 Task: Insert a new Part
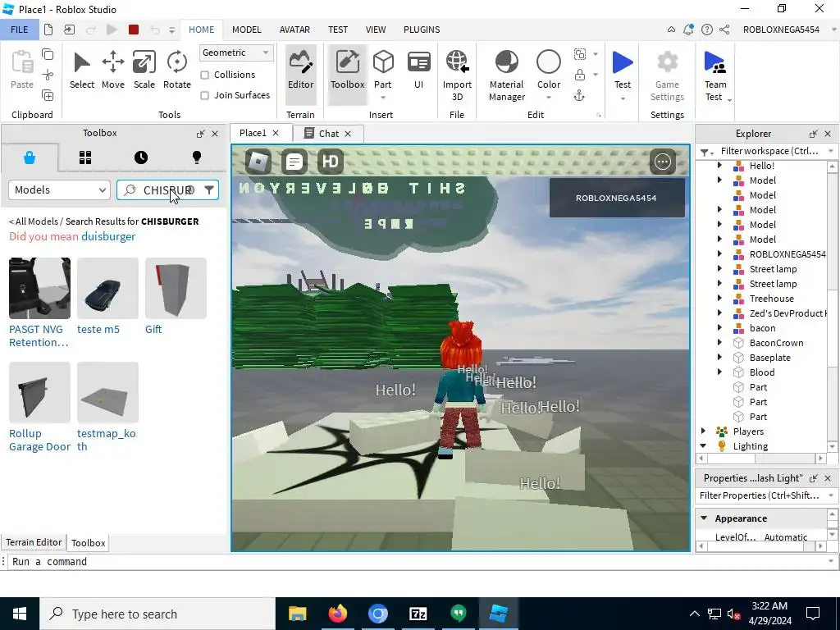point(383,70)
